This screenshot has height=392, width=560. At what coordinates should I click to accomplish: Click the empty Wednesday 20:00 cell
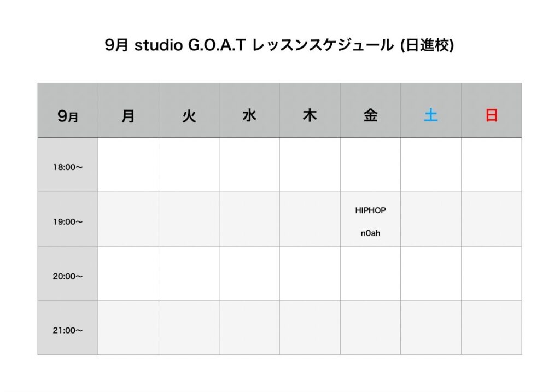[249, 273]
